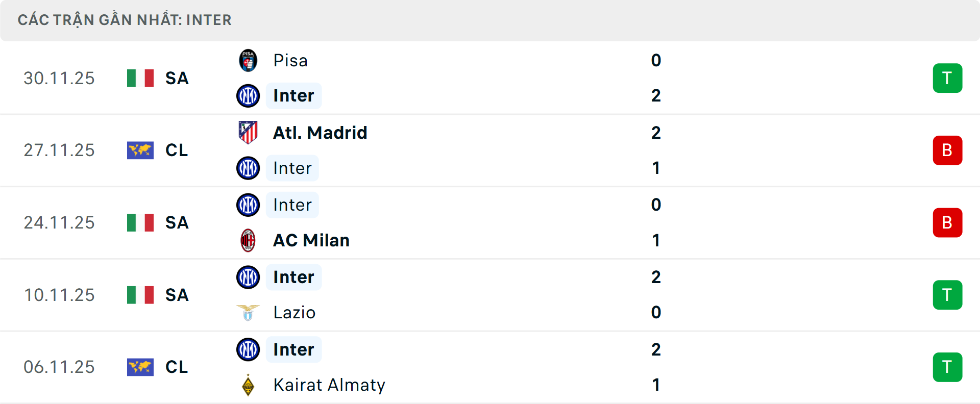Viewport: 980px width, 404px height.
Task: Click the red B result indicator for AC Milan loss
Action: click(x=948, y=222)
